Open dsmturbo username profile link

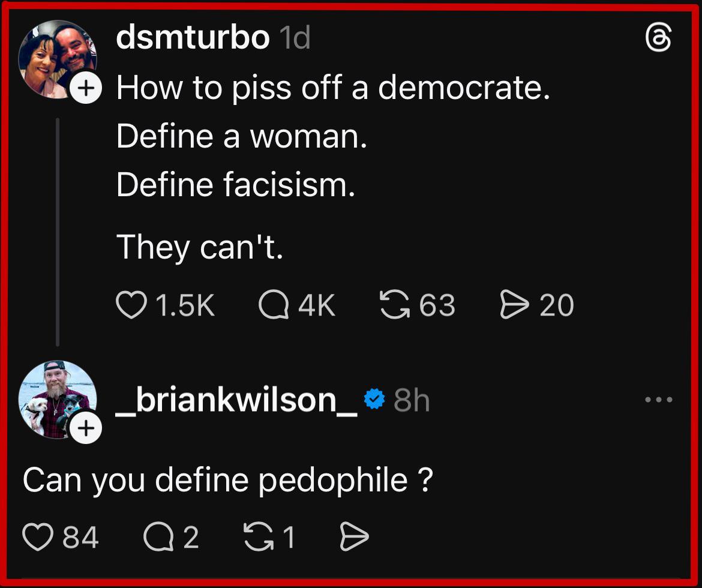[193, 38]
